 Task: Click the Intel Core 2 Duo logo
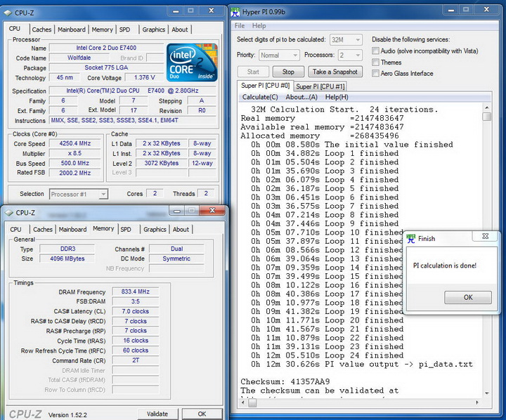pos(192,63)
